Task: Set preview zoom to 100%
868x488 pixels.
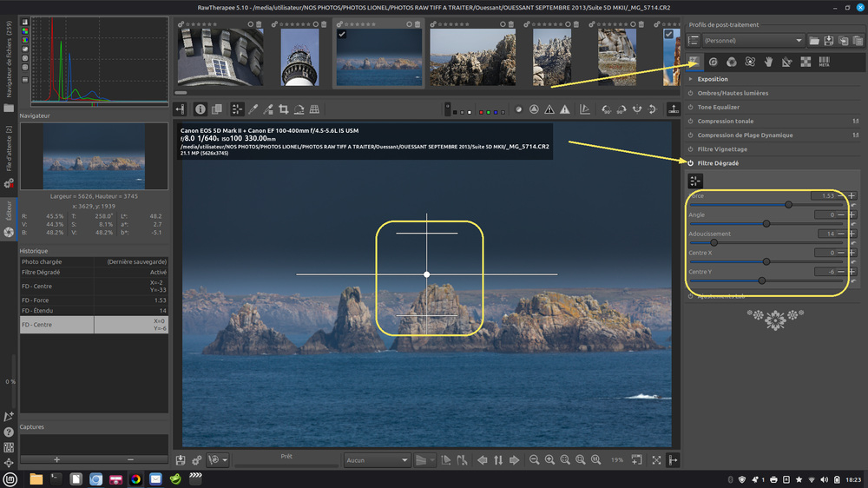Action: [x=595, y=459]
